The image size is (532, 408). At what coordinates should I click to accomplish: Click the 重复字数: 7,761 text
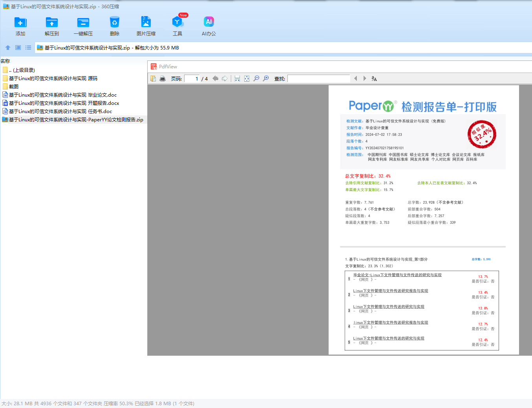[360, 202]
